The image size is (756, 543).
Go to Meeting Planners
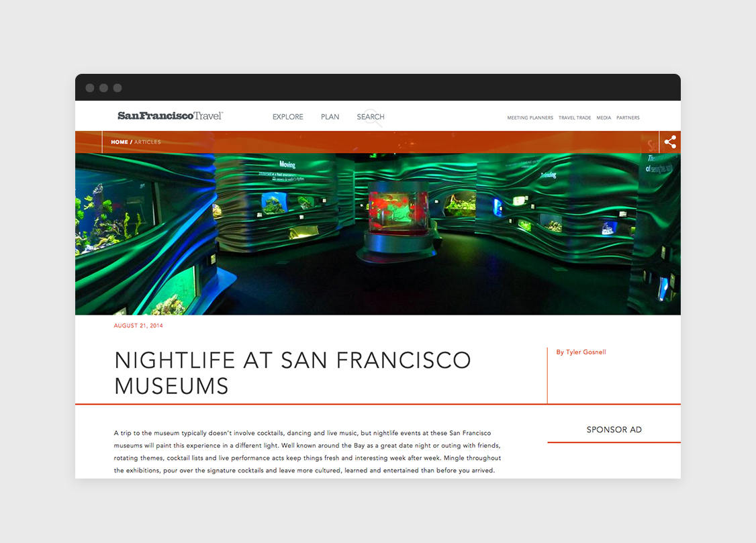530,118
